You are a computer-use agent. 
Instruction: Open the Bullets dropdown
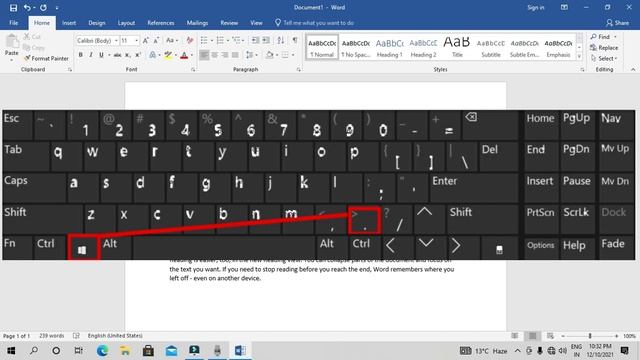point(211,40)
